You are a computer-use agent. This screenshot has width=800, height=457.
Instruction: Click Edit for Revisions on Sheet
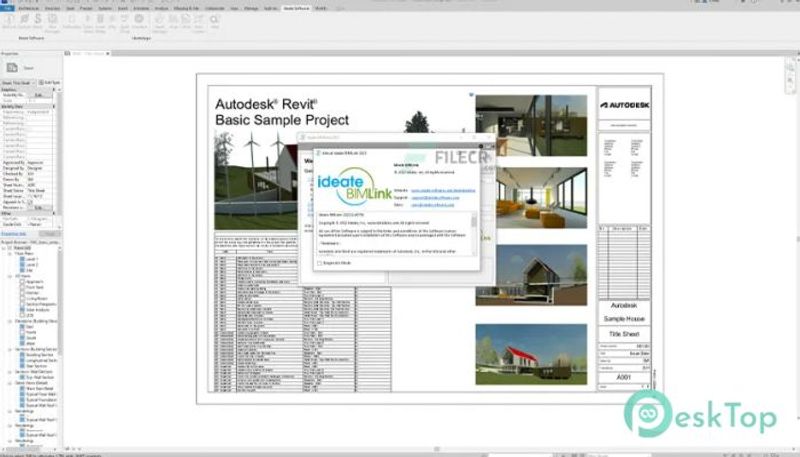coord(39,208)
